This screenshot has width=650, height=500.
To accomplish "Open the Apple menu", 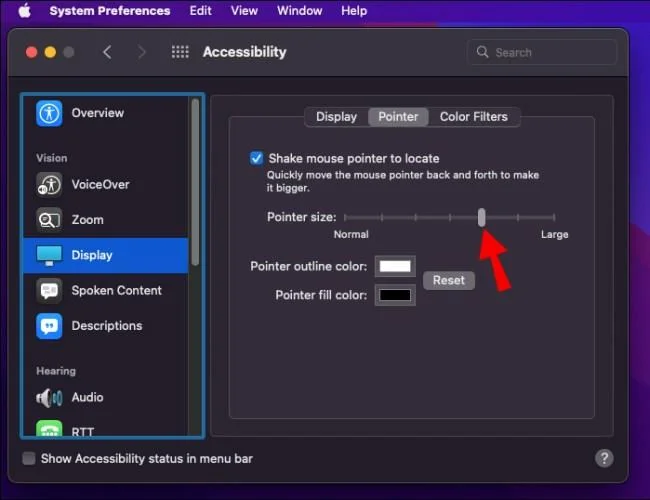I will click(25, 10).
